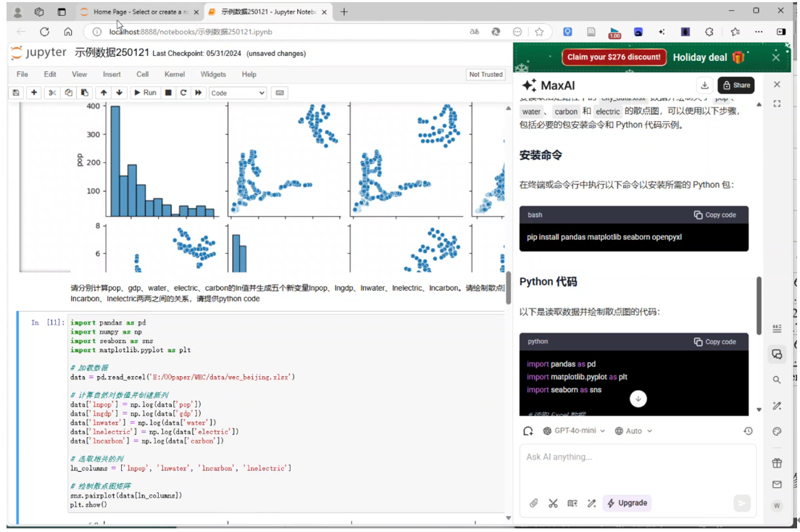Restart kernel and run all cells icon
The image size is (800, 532).
[199, 93]
